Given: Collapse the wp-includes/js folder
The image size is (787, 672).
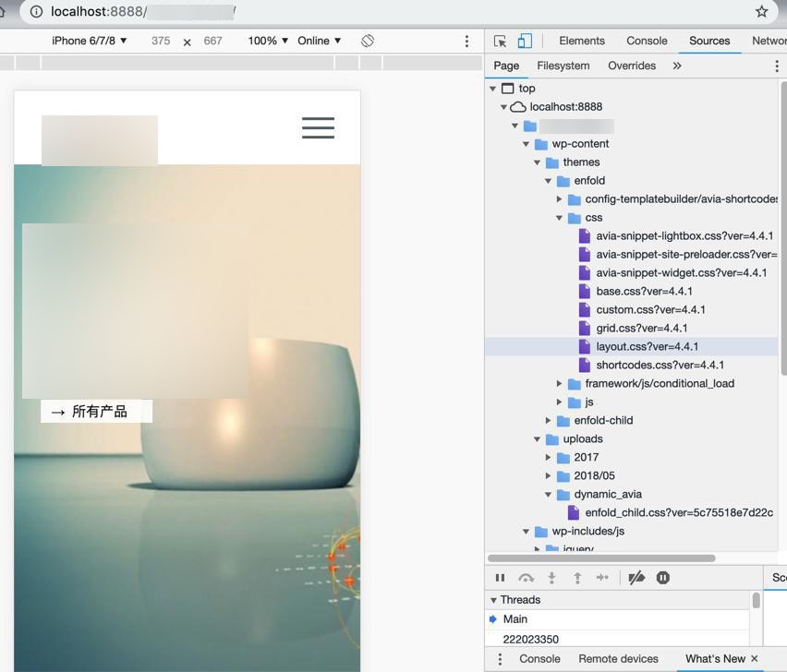Looking at the screenshot, I should (x=526, y=531).
